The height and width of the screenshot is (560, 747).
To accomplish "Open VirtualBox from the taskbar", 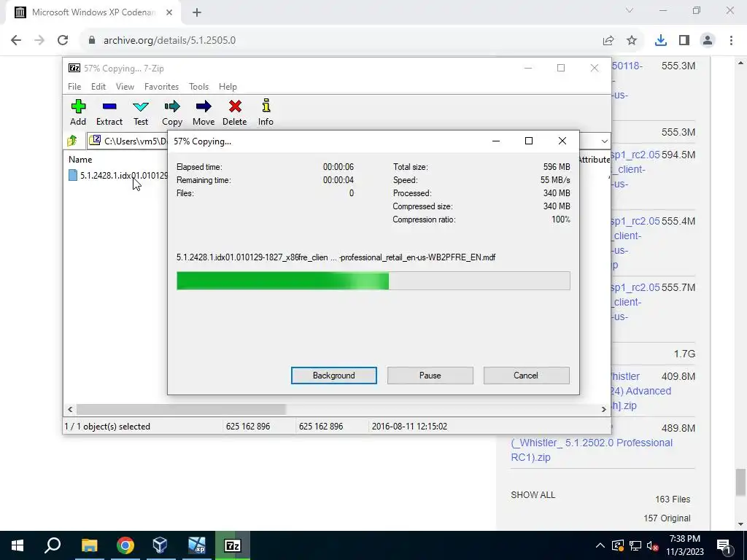I will [160, 545].
